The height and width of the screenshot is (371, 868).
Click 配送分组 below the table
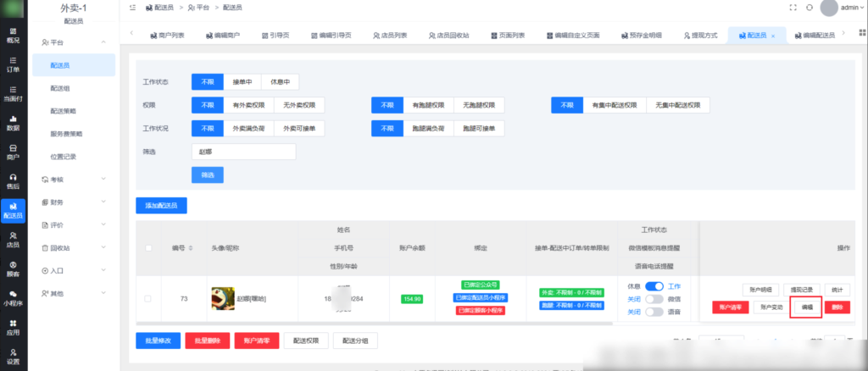(355, 341)
